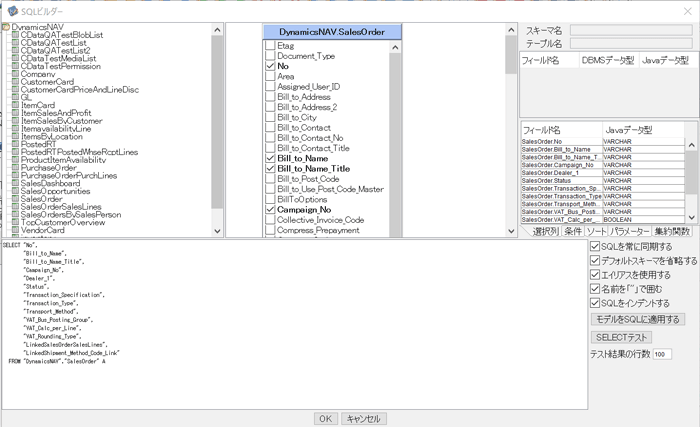
Task: Click the ItemsByLocation table icon
Action: 15,136
